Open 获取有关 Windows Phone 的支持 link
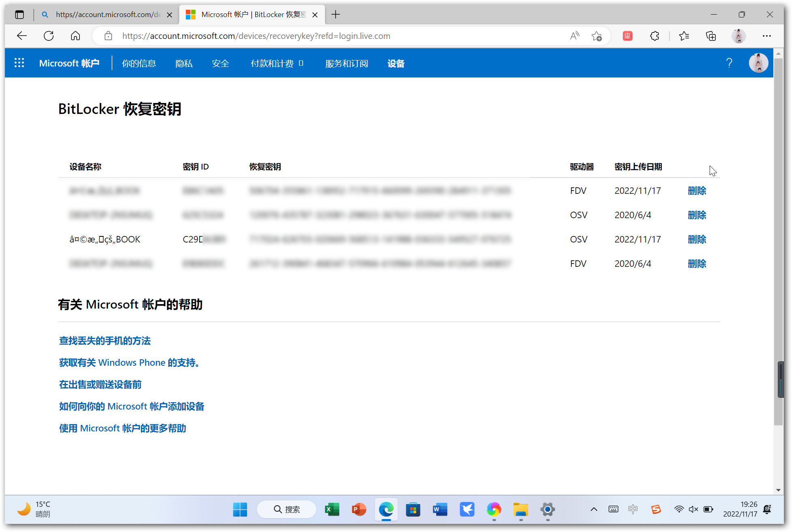This screenshot has height=532, width=792. click(x=129, y=363)
